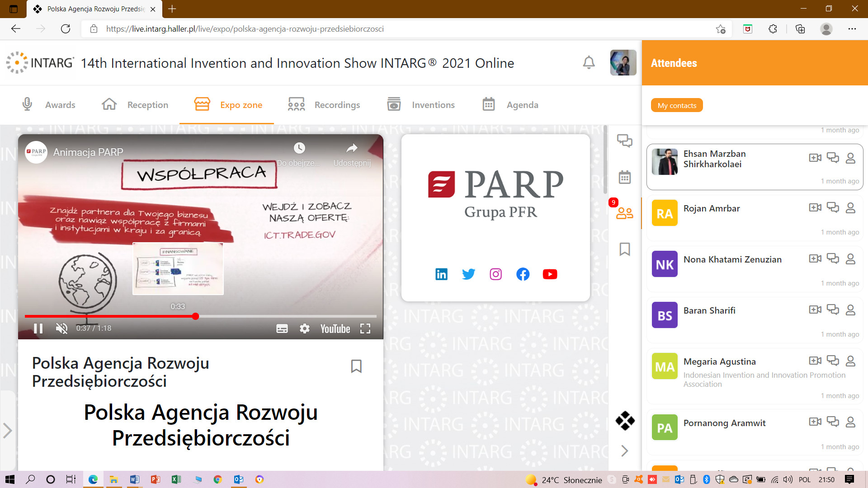Go to the Awards tab
The image size is (868, 488).
pos(48,105)
